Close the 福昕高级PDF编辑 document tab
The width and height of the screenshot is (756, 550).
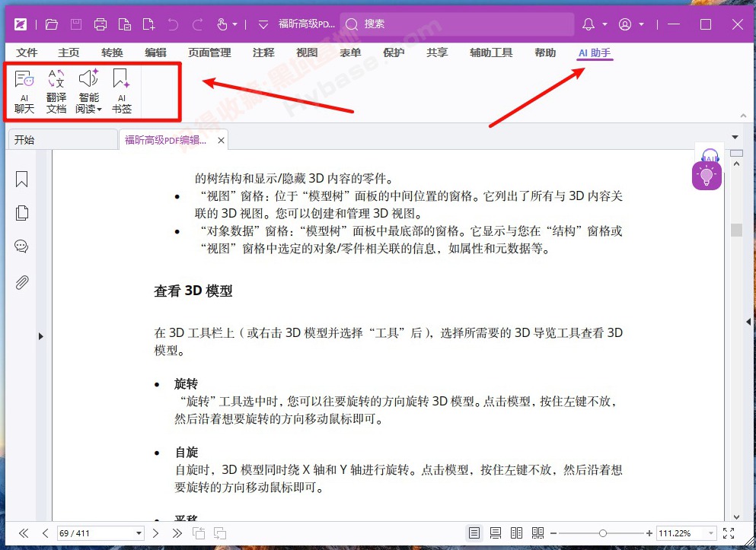click(221, 140)
